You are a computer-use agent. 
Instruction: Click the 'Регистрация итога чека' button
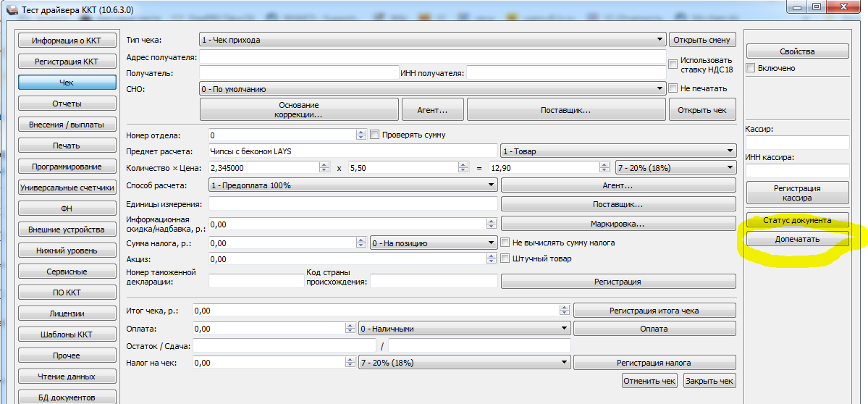coord(654,311)
